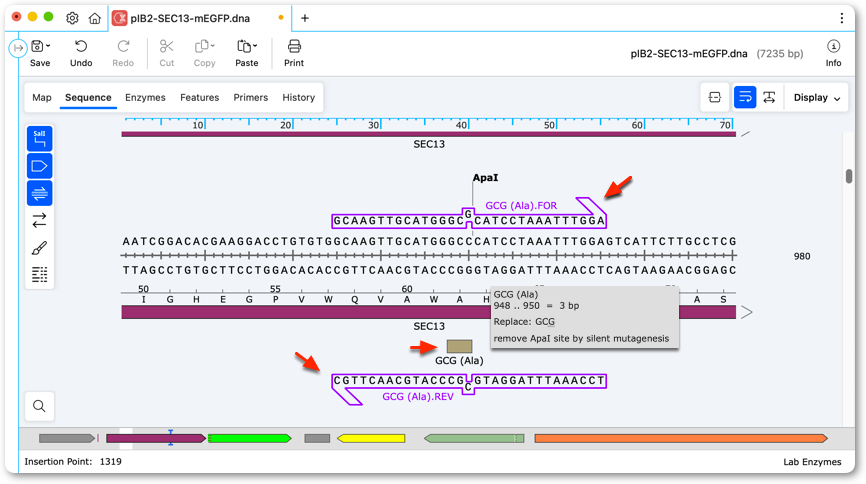The image size is (866, 484).
Task: Toggle the line numbering list icon
Action: [x=40, y=275]
